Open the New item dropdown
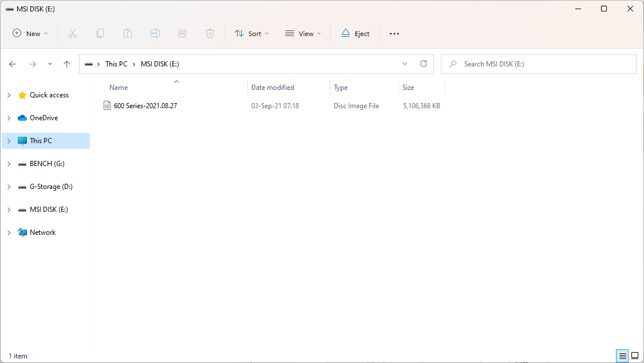This screenshot has height=363, width=644. click(x=30, y=34)
